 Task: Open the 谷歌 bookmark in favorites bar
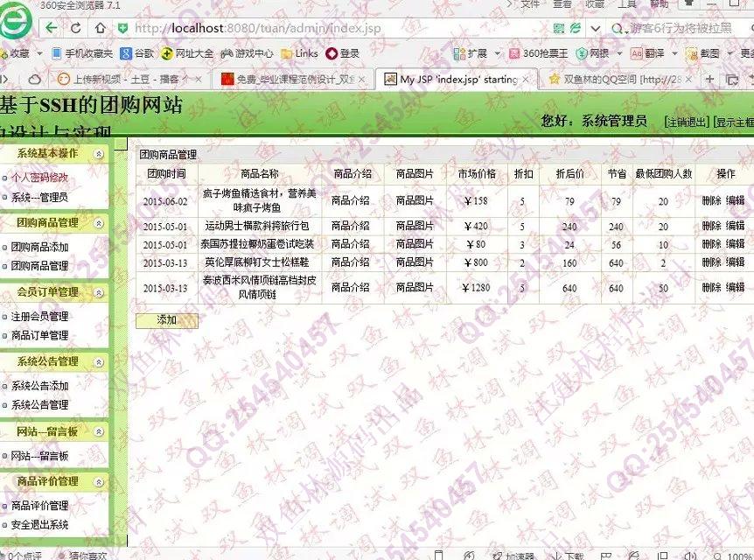tap(137, 53)
